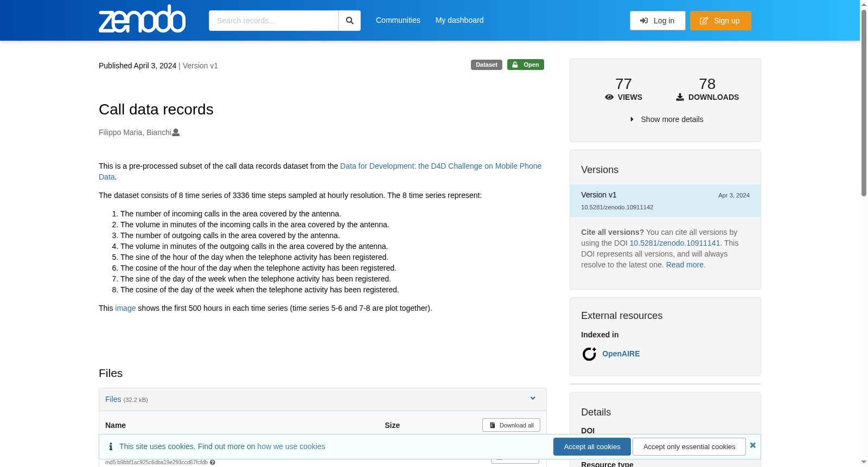The height and width of the screenshot is (467, 868).
Task: Accept all cookies
Action: 592,447
